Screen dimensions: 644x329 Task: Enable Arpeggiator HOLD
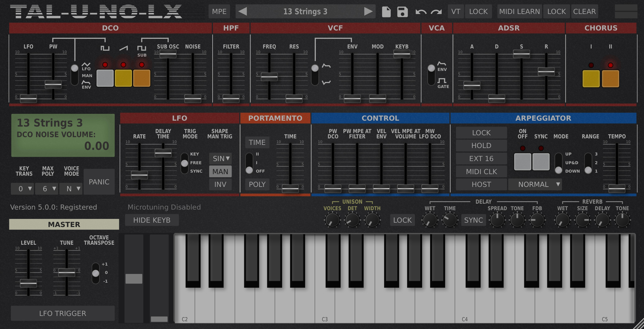[x=481, y=146]
